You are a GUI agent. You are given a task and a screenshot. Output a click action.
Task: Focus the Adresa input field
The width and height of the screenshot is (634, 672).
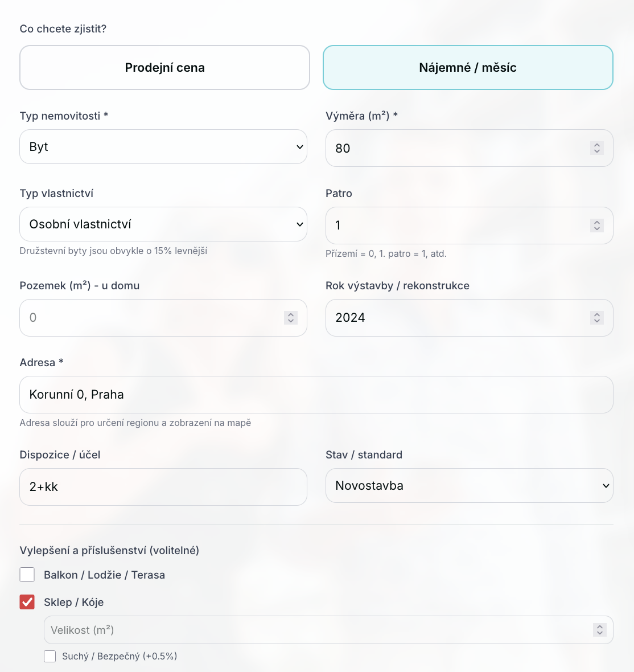316,395
